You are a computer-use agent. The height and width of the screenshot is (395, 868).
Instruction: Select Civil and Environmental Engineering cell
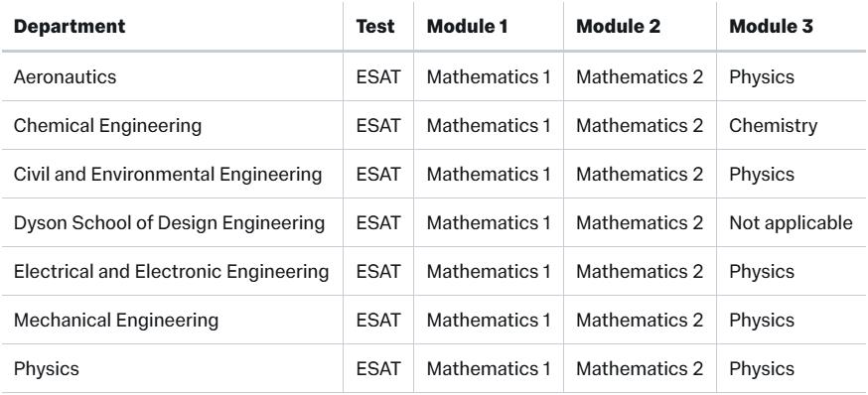pyautogui.click(x=168, y=175)
